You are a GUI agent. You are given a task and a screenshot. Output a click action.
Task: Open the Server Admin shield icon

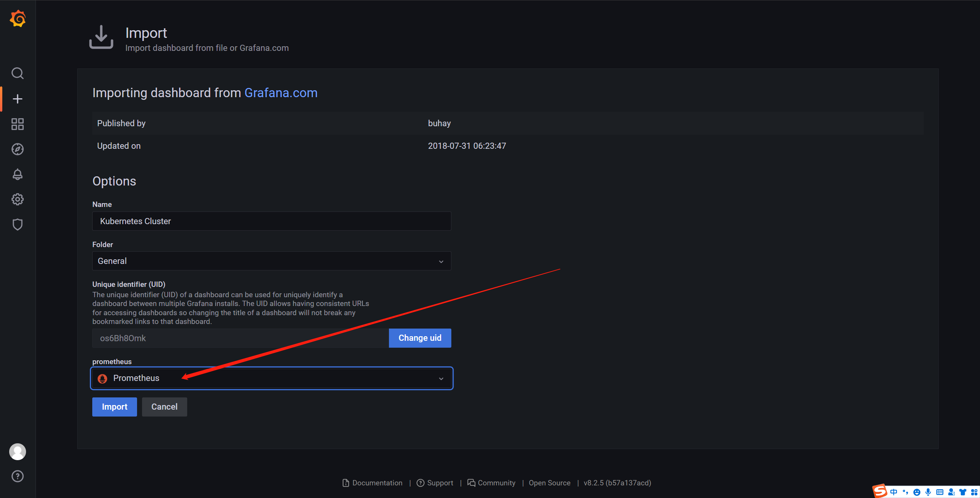(18, 225)
